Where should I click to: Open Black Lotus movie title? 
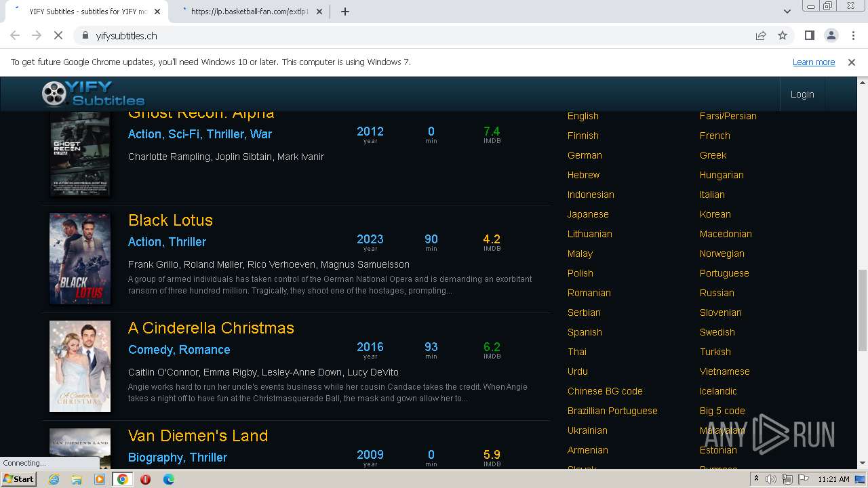tap(170, 220)
